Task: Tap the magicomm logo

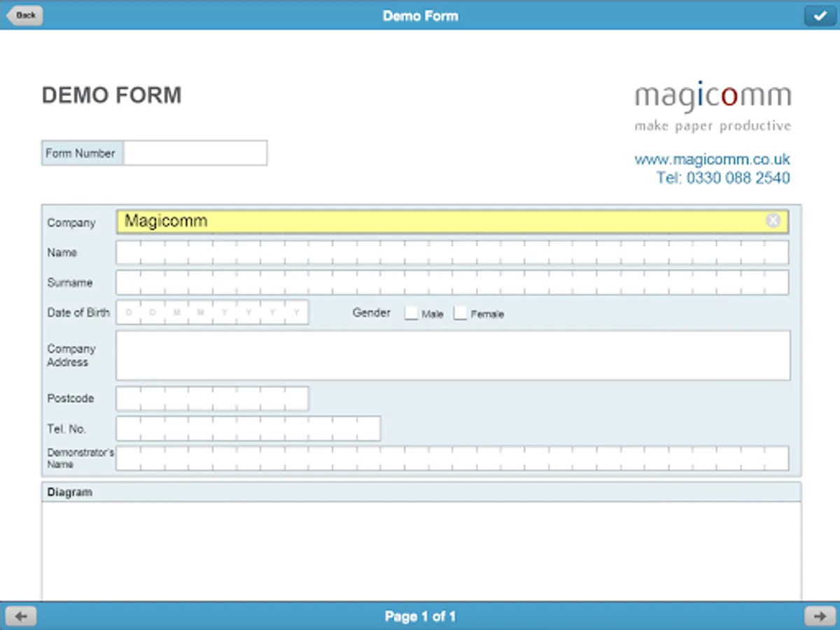Action: [713, 106]
